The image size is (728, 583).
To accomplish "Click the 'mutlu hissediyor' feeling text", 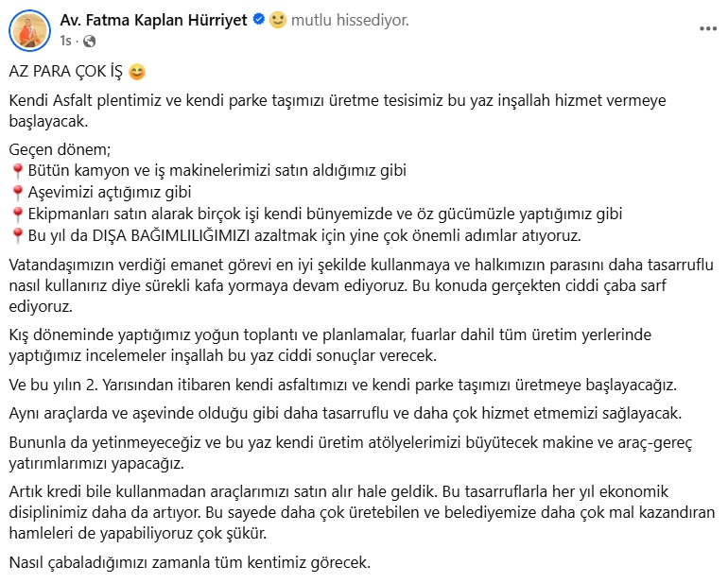I will tap(350, 20).
